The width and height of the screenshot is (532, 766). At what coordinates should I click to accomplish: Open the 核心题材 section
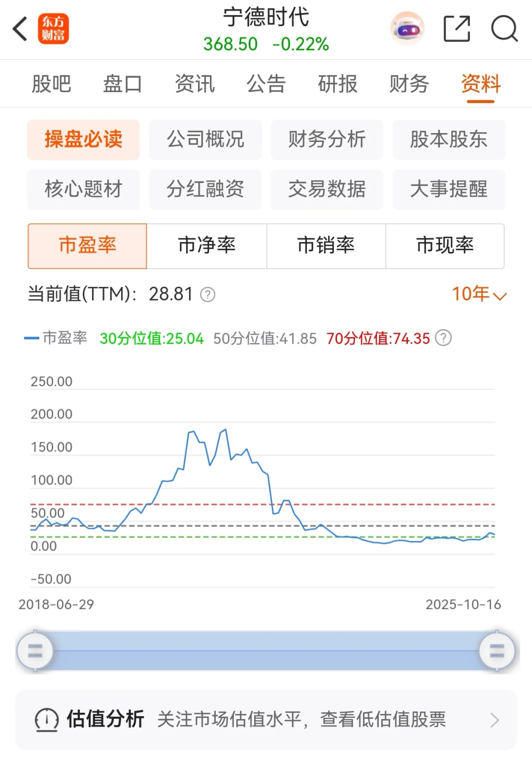[83, 189]
